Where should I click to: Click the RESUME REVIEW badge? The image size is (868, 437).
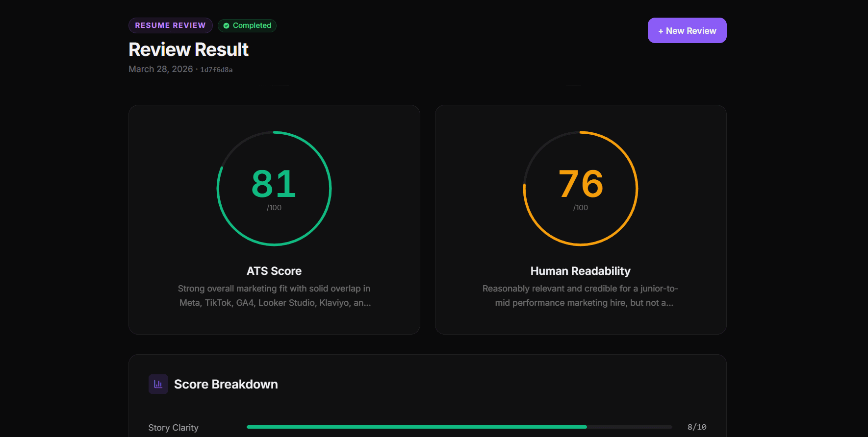170,25
